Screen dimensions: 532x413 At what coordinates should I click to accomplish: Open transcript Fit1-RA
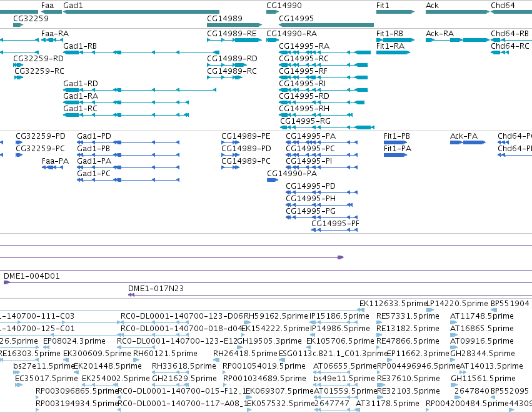[391, 46]
